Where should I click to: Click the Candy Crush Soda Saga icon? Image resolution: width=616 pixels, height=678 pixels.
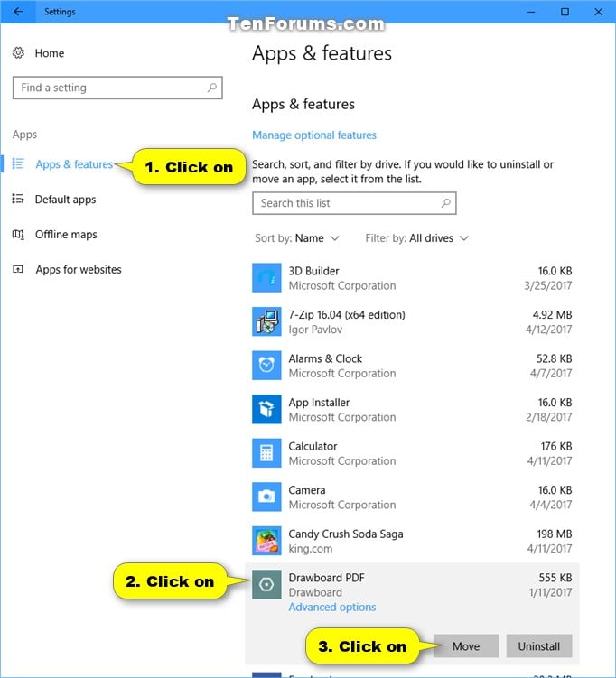[266, 541]
